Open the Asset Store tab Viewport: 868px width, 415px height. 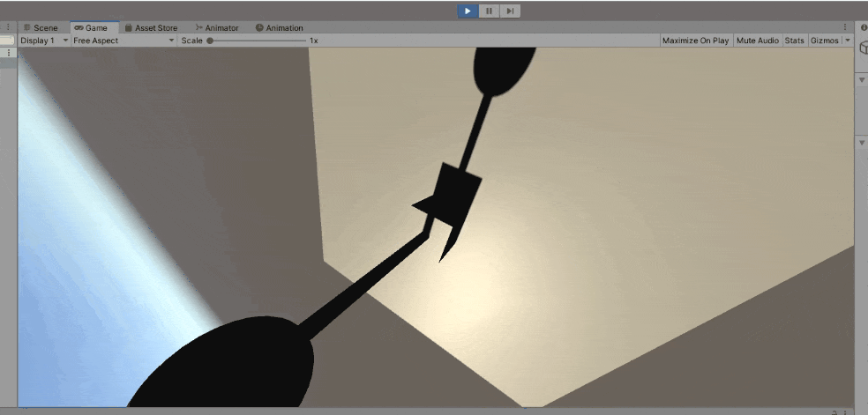pyautogui.click(x=151, y=27)
